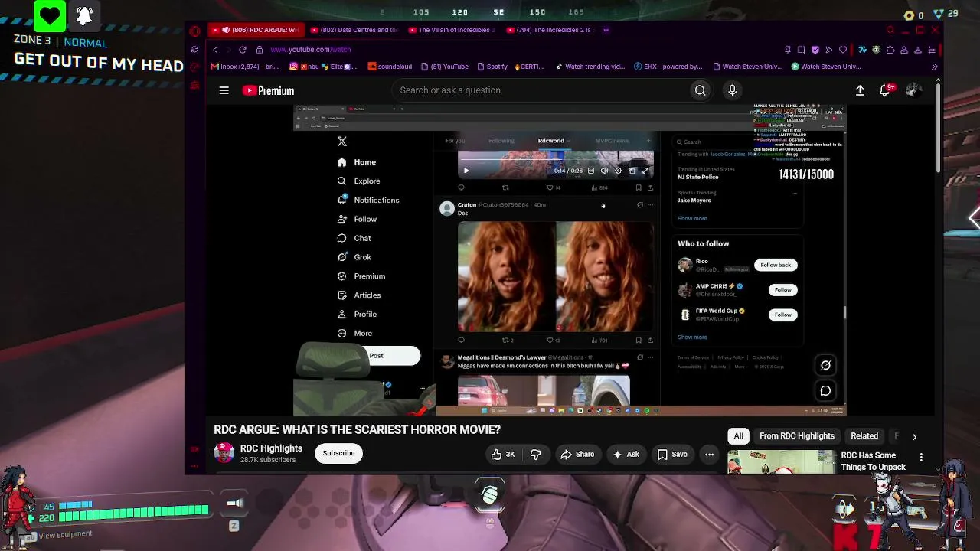Switch to the Data Centres tab
The height and width of the screenshot is (551, 980).
click(353, 30)
